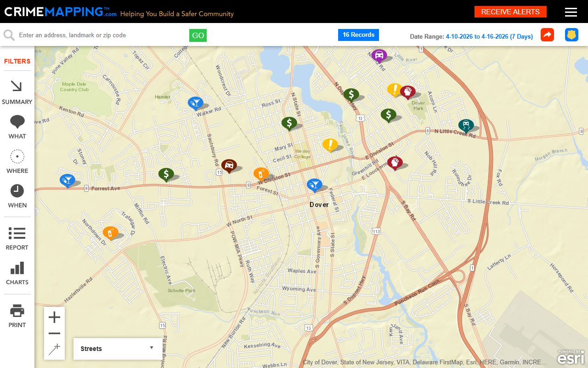Viewport: 588px width, 368px height.
Task: Select blue cocktail marker near Walker Rd
Action: (195, 103)
